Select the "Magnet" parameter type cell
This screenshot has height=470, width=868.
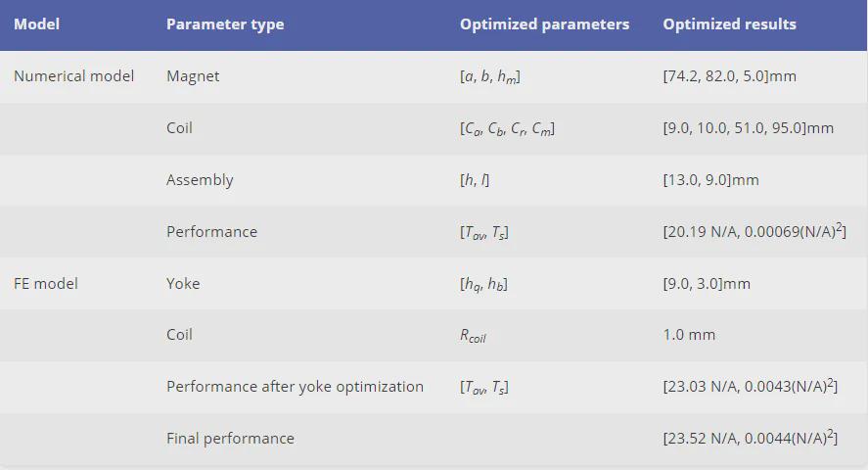[193, 76]
